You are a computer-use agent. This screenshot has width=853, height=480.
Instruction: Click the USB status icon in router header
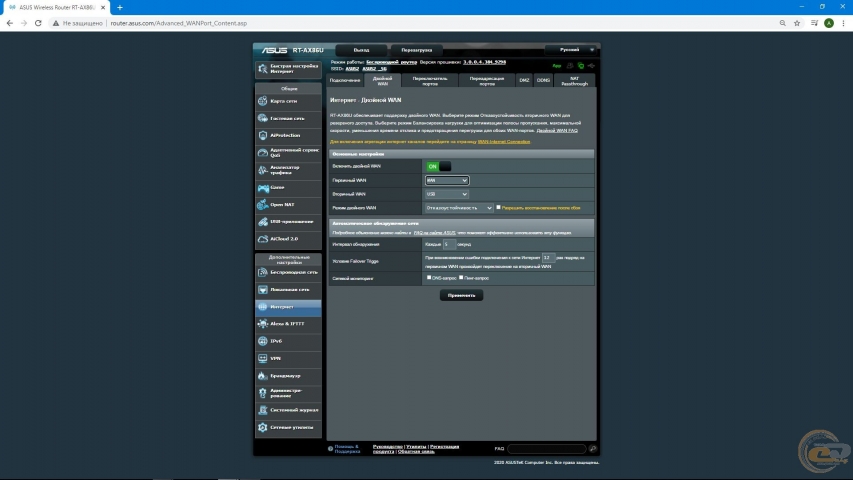(591, 66)
